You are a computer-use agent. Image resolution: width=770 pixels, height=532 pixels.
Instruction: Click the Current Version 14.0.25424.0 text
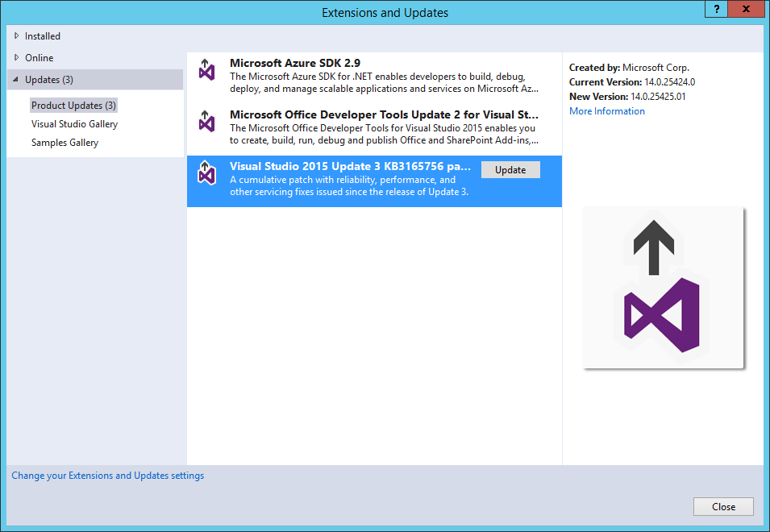(632, 82)
